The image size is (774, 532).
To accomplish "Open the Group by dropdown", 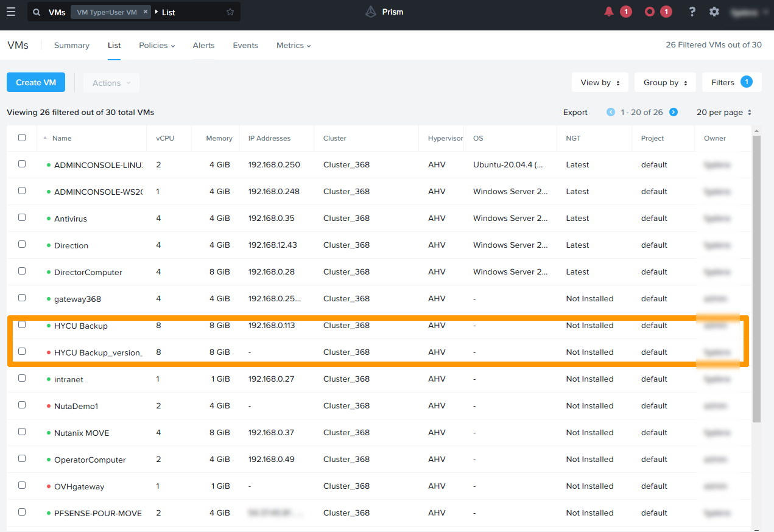I will click(x=665, y=83).
